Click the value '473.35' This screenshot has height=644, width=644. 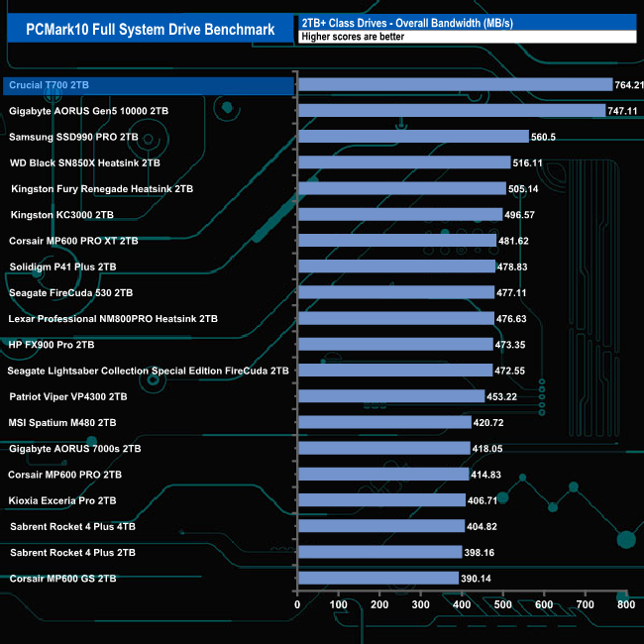click(510, 345)
